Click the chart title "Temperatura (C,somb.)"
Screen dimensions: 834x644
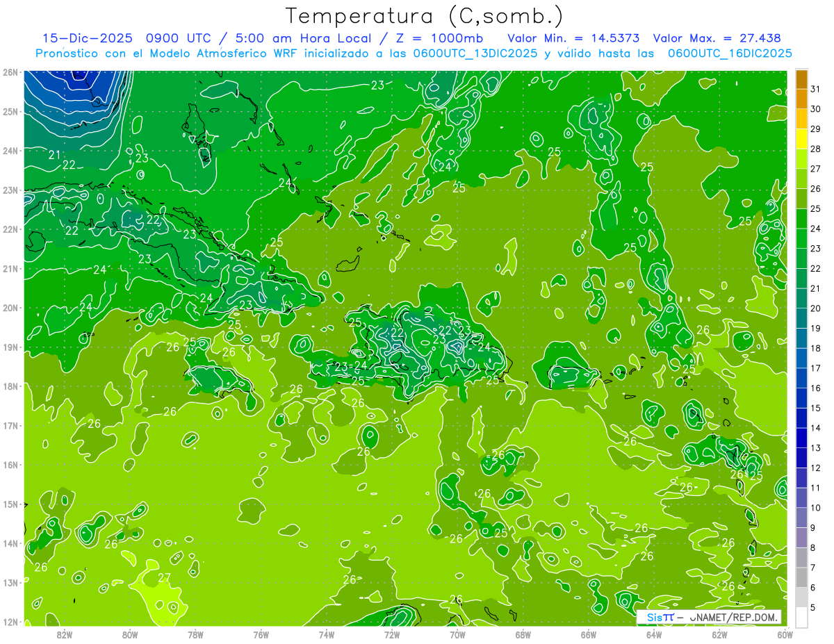(425, 16)
